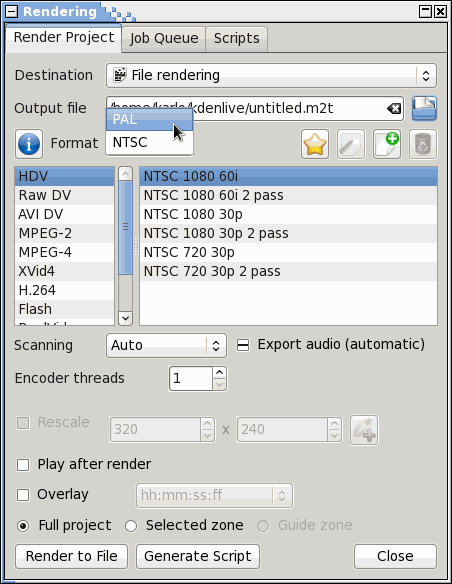Open the Destination File rendering dropdown
452x584 pixels.
pyautogui.click(x=271, y=76)
